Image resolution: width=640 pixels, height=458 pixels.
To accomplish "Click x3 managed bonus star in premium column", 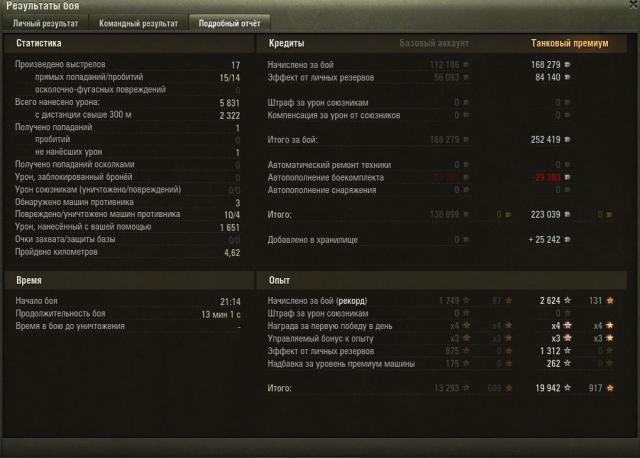I will (x=567, y=338).
